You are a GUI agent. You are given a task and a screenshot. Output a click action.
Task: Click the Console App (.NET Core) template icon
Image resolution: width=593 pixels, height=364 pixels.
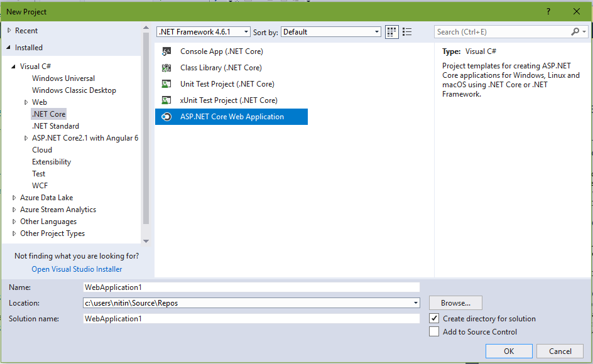pos(166,51)
